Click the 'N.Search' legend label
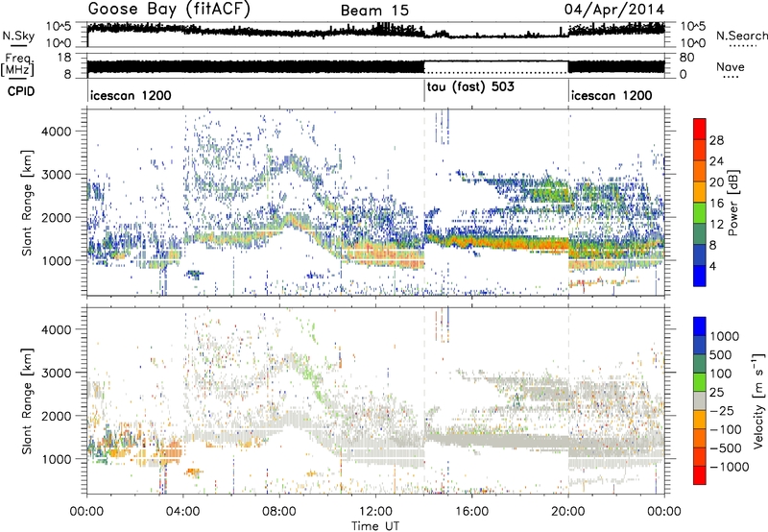 coord(741,36)
